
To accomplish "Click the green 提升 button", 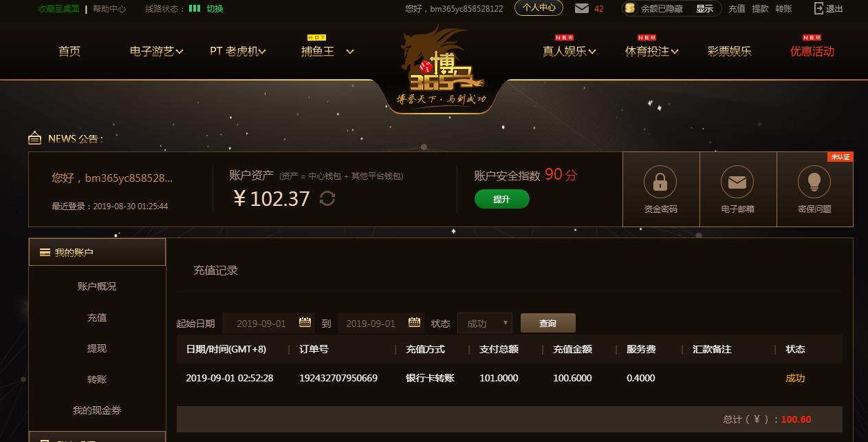I will point(502,199).
